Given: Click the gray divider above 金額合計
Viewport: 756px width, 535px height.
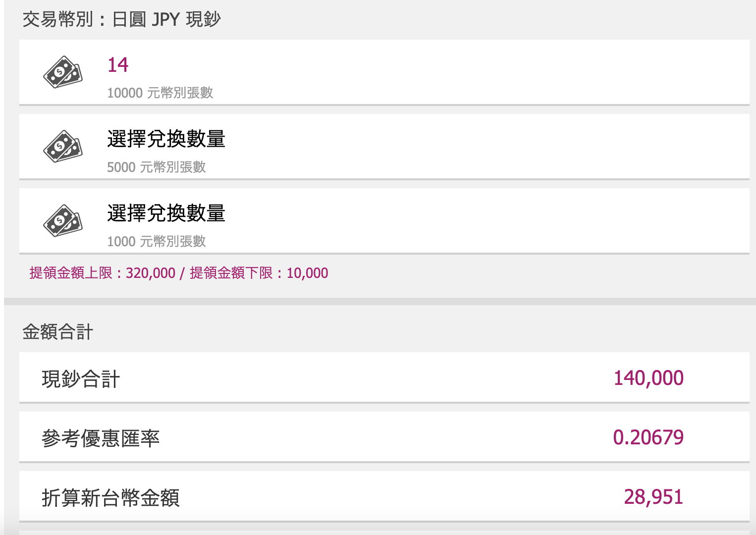Looking at the screenshot, I should 380,301.
